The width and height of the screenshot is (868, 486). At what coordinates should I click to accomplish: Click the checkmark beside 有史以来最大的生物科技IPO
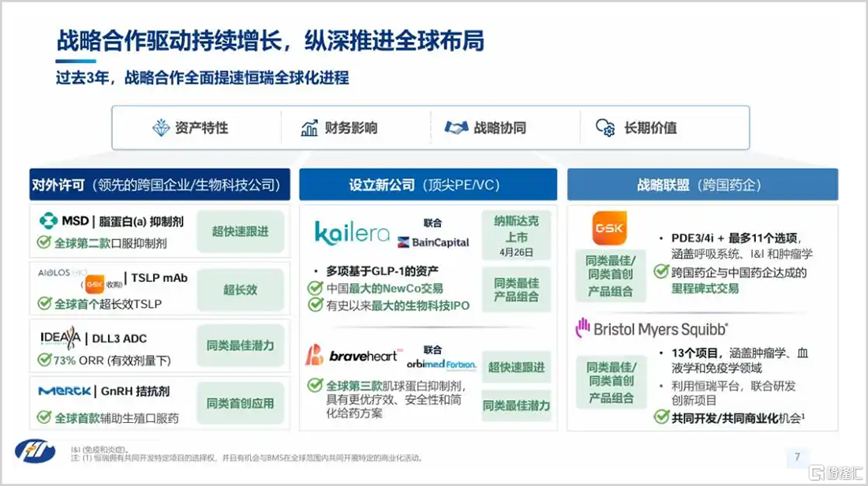coord(315,305)
